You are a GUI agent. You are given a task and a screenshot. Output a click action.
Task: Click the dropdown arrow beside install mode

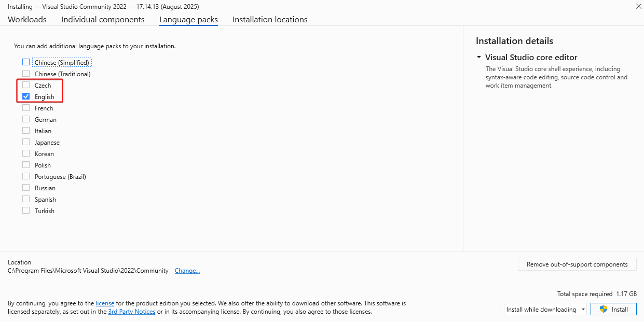pyautogui.click(x=583, y=310)
